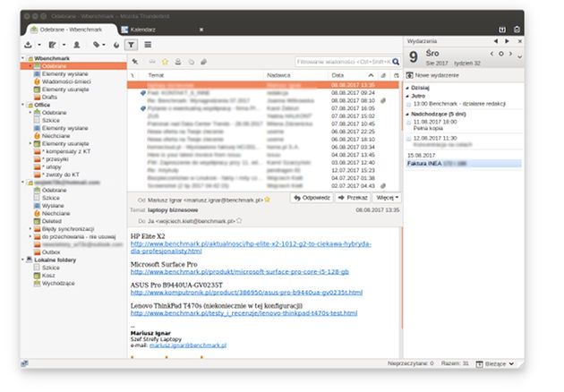The height and width of the screenshot is (392, 564).
Task: Open the hamburger application menu
Action: point(148,45)
